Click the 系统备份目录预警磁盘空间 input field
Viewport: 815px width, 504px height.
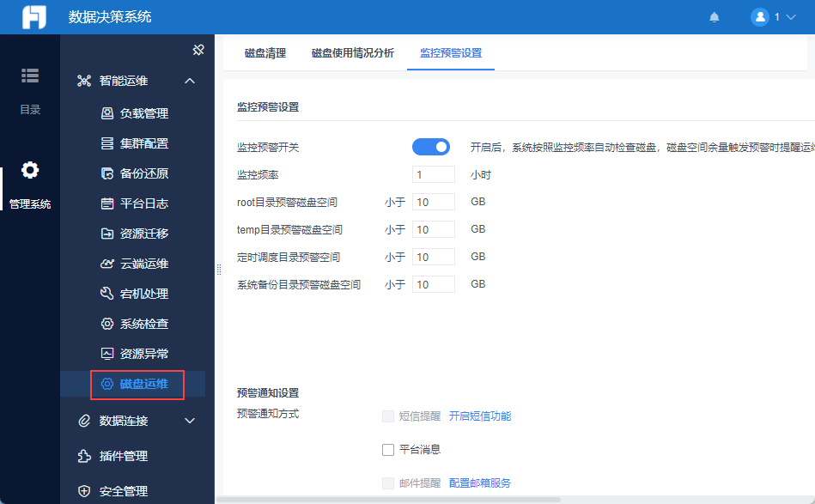click(x=434, y=284)
